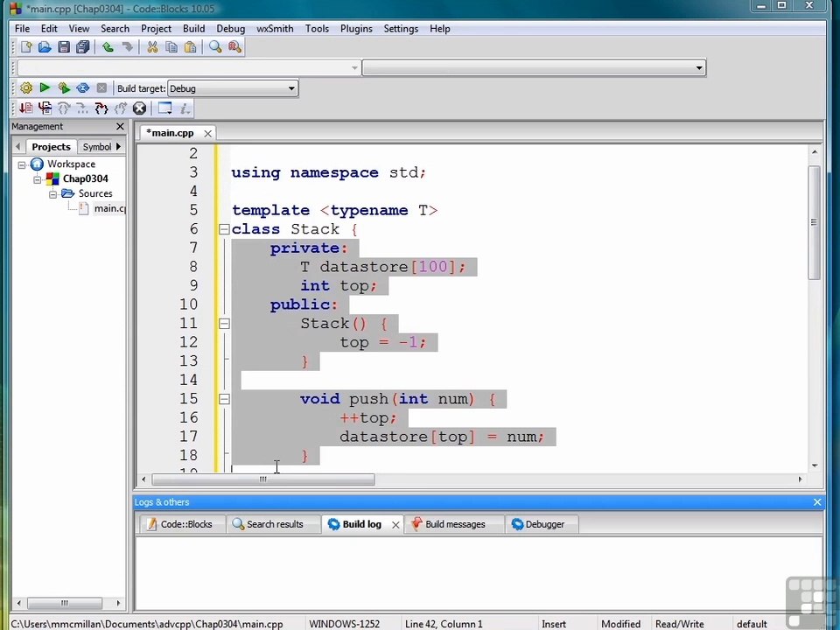Click the Save all files icon

(x=82, y=47)
